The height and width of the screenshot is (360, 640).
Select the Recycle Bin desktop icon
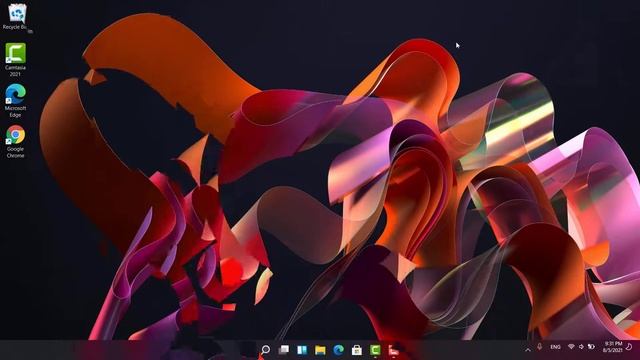tap(16, 17)
